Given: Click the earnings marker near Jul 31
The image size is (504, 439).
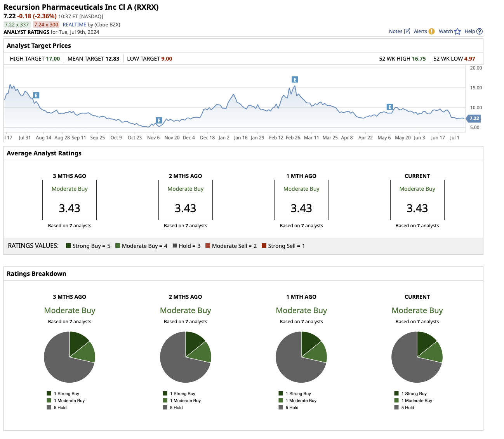Looking at the screenshot, I should click(36, 95).
